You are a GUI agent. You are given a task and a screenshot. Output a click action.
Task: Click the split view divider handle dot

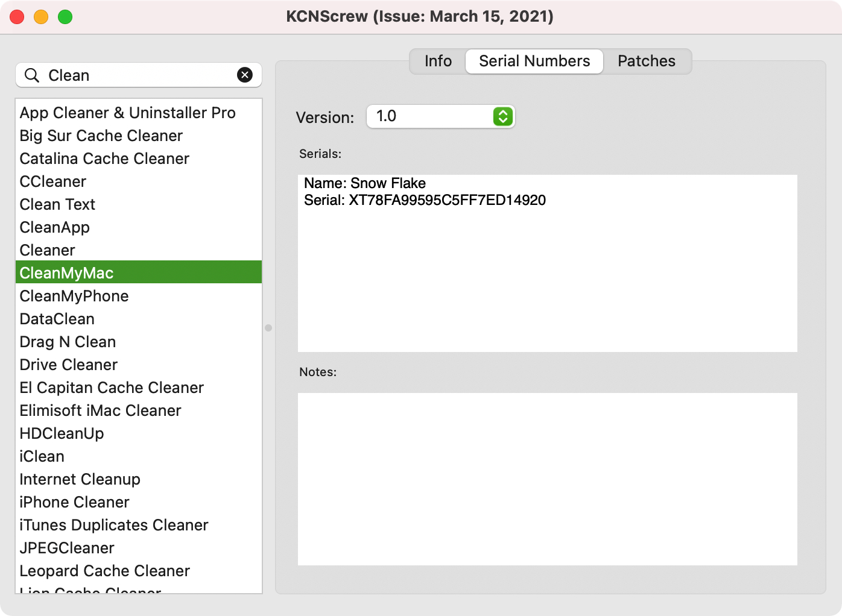[x=268, y=328]
